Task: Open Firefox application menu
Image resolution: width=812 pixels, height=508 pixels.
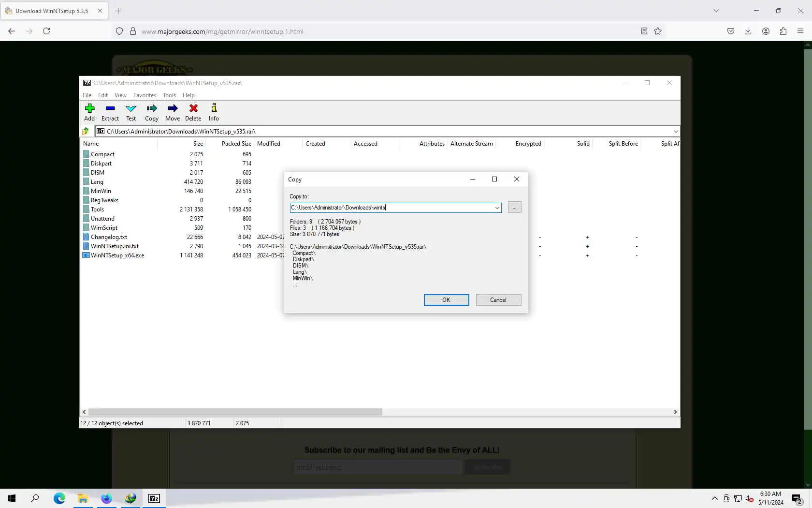Action: coord(800,31)
